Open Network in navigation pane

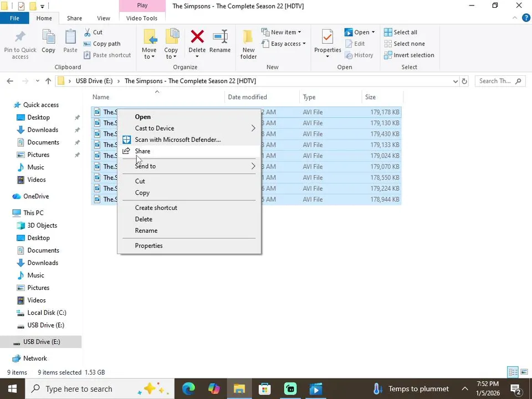35,359
